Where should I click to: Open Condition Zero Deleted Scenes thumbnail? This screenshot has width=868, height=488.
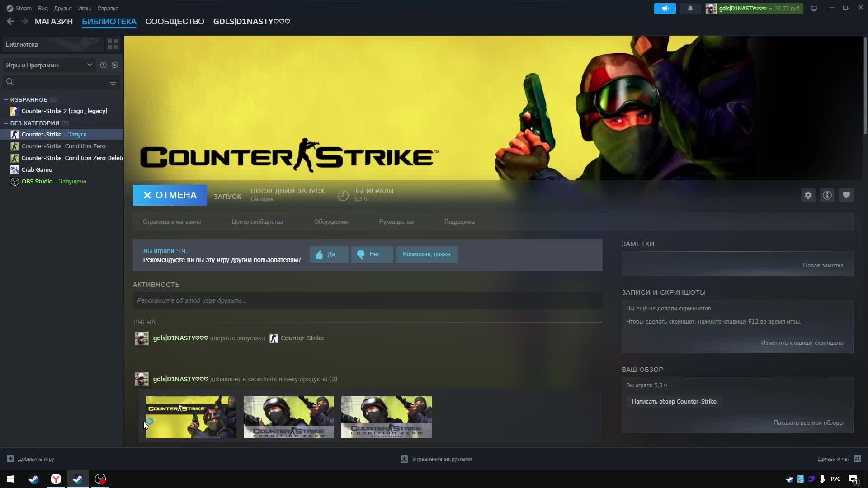(386, 417)
